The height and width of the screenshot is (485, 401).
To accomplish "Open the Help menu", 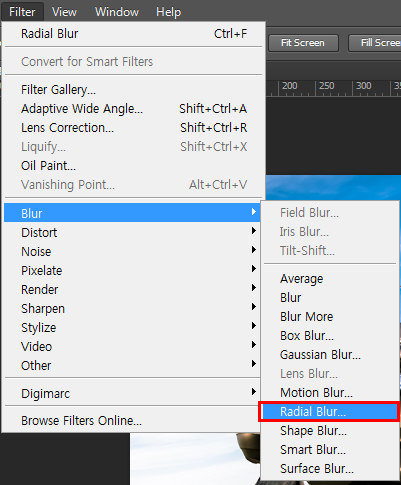I will coord(168,12).
